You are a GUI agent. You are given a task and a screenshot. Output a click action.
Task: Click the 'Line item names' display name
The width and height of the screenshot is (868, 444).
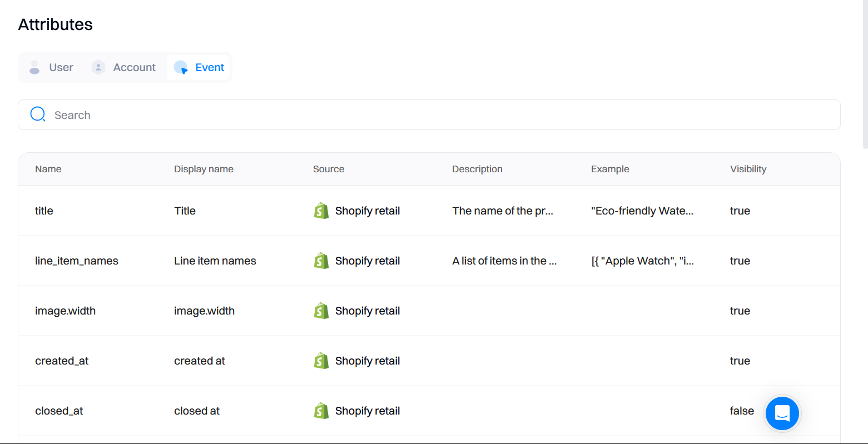point(215,261)
